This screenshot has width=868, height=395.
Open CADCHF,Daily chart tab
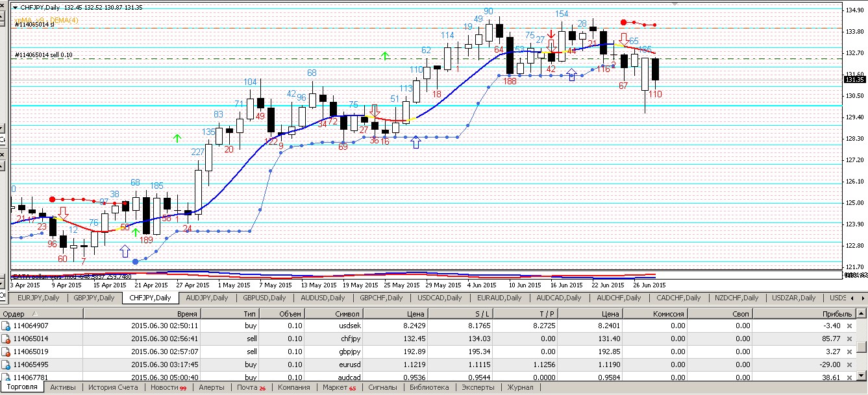click(x=678, y=298)
